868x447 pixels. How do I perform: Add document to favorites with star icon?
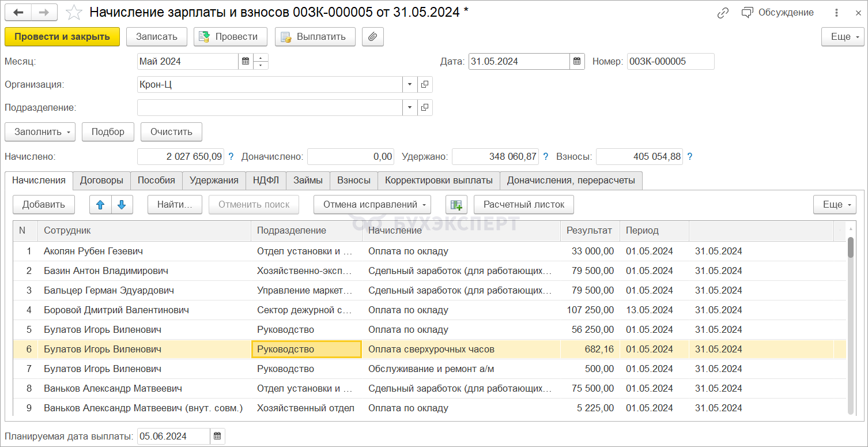[74, 12]
